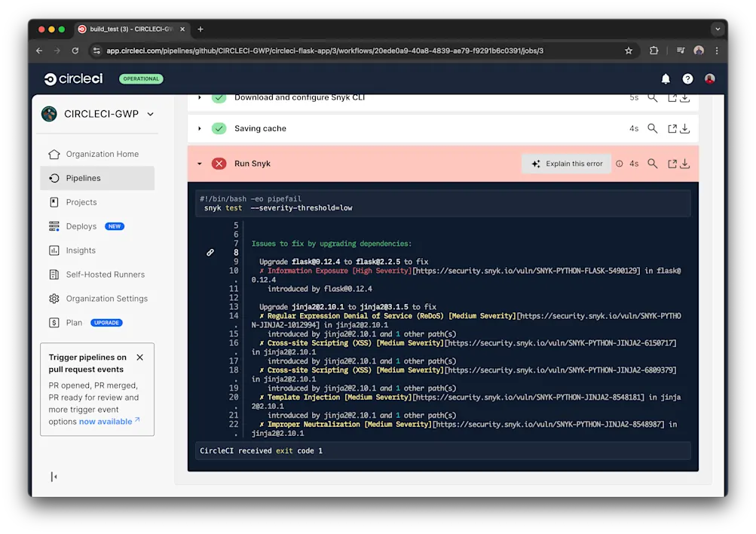Download the Saving cache log
Screen dimensions: 756x534
[685, 128]
